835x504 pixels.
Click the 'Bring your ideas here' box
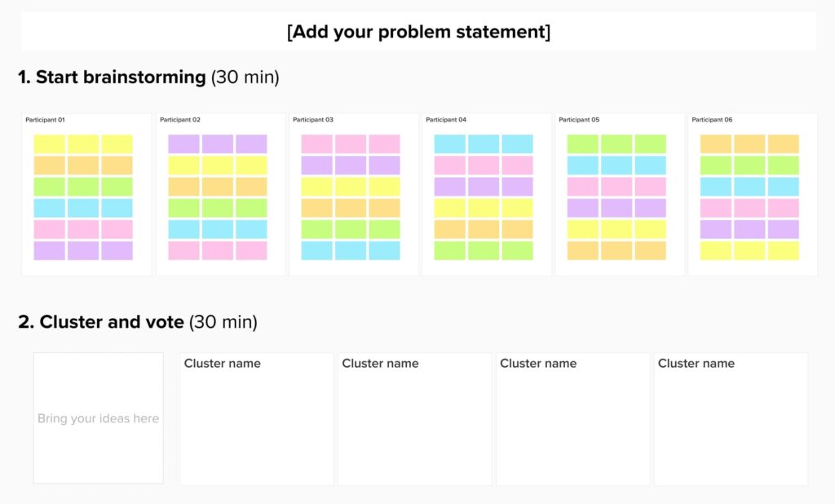coord(98,418)
